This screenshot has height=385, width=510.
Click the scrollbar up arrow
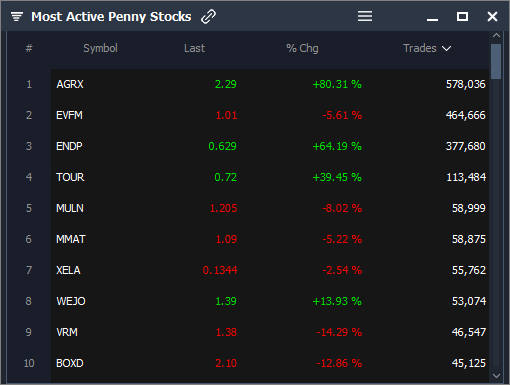(x=496, y=35)
